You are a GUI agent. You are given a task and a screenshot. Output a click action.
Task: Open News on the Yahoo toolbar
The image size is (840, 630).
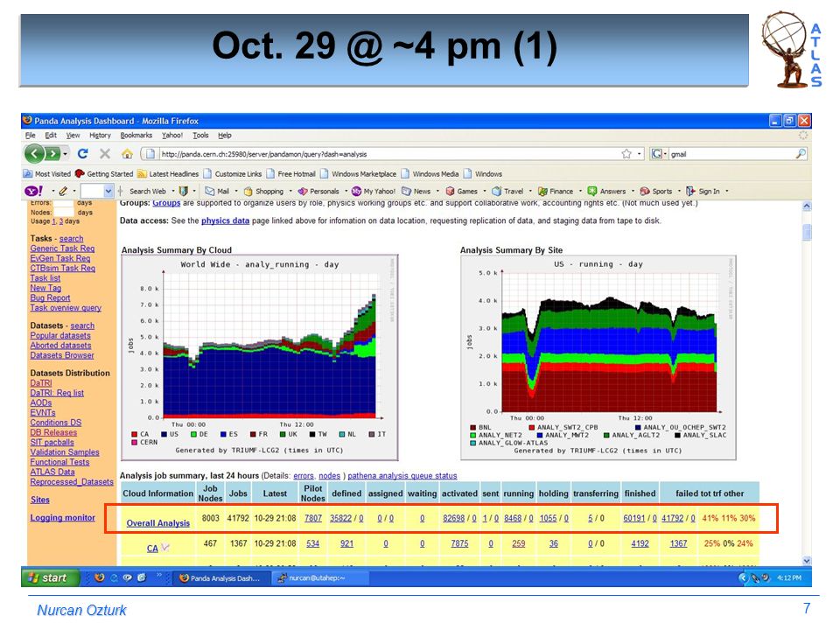click(416, 192)
